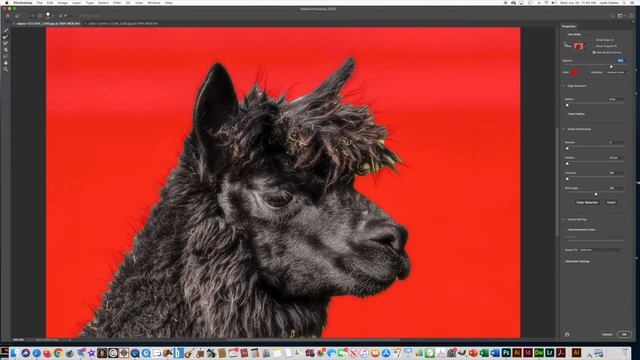Open InDesign from the Dock

point(528,353)
